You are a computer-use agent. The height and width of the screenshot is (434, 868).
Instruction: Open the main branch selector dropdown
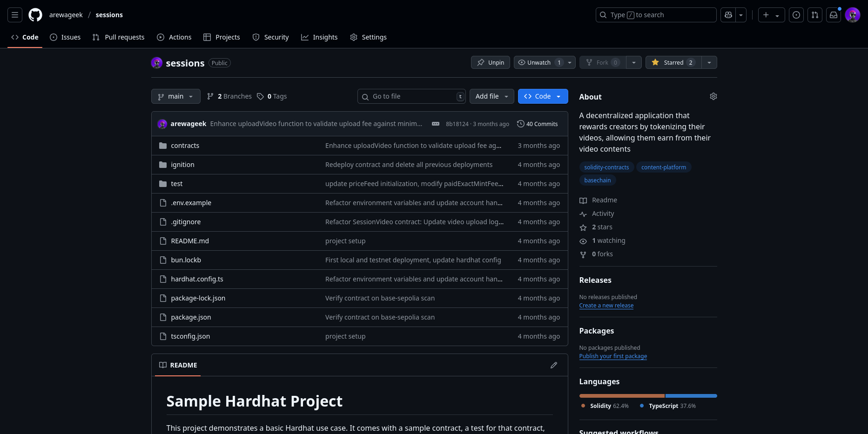click(175, 96)
